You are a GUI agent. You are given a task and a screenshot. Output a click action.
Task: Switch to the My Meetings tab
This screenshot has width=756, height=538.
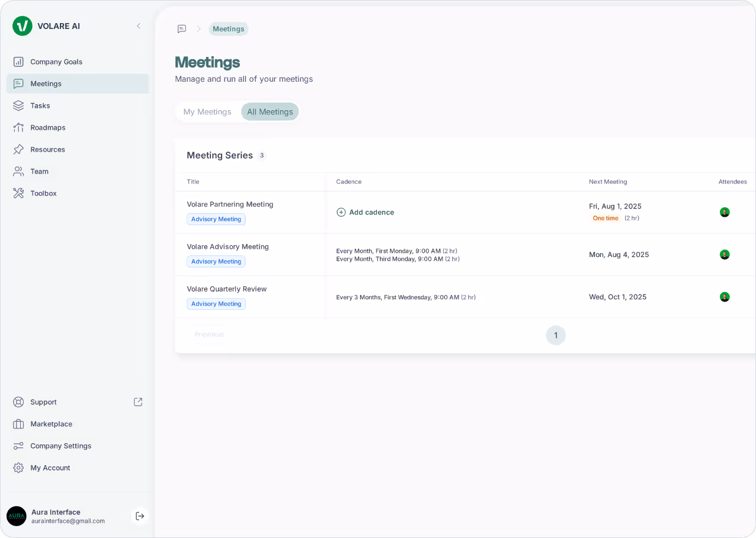207,111
